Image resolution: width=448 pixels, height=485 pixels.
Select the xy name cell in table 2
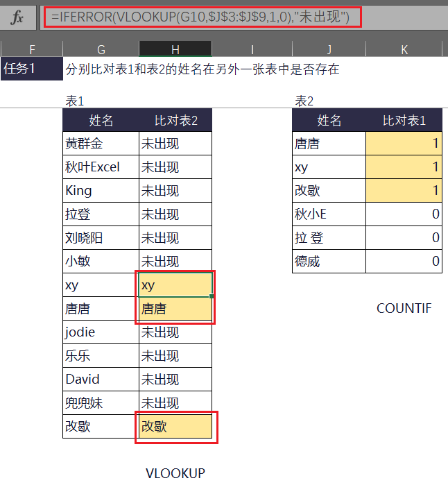tap(329, 167)
